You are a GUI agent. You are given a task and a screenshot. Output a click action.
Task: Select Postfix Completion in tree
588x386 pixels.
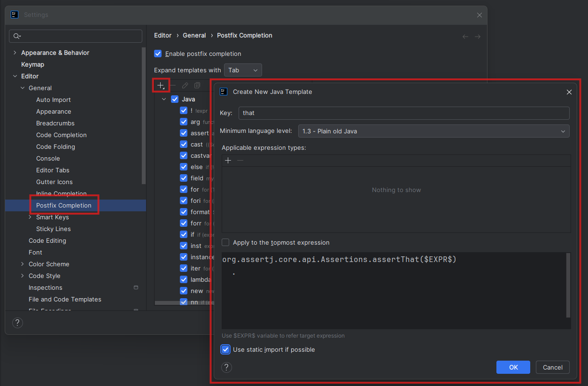[x=64, y=205]
